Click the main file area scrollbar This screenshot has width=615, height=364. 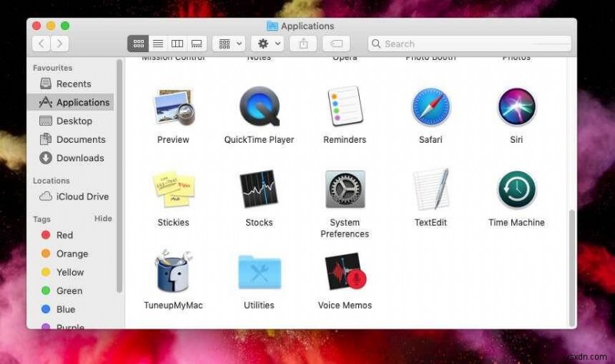[572, 268]
